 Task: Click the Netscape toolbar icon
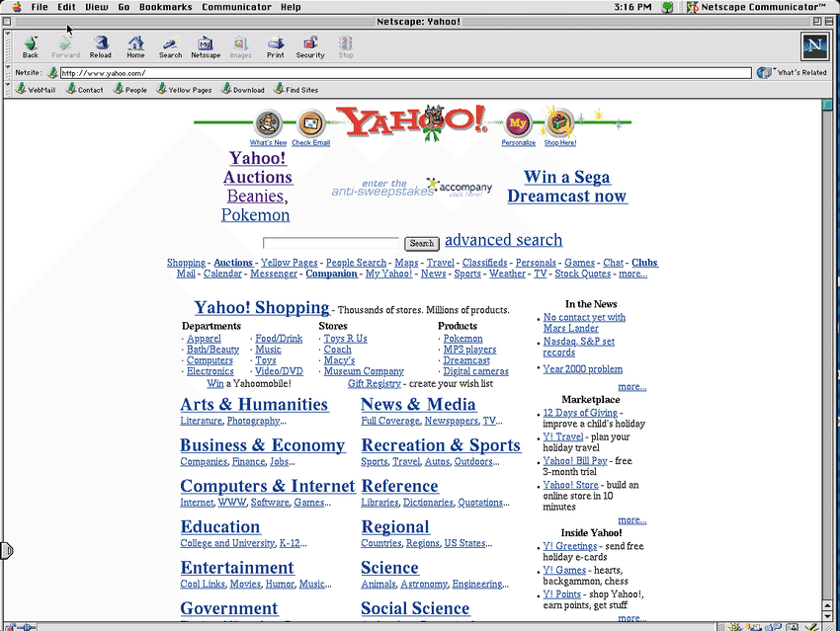[206, 46]
